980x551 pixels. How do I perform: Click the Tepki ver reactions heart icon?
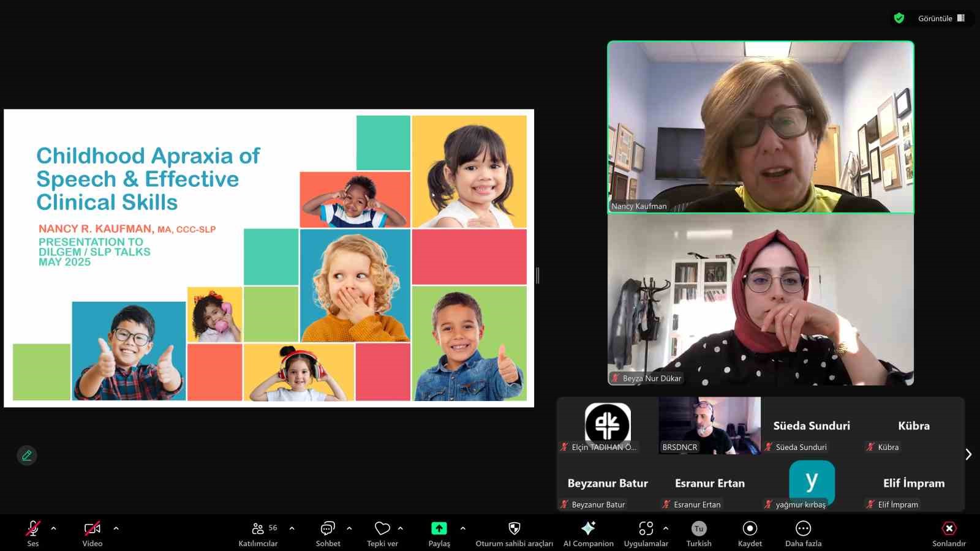click(382, 529)
